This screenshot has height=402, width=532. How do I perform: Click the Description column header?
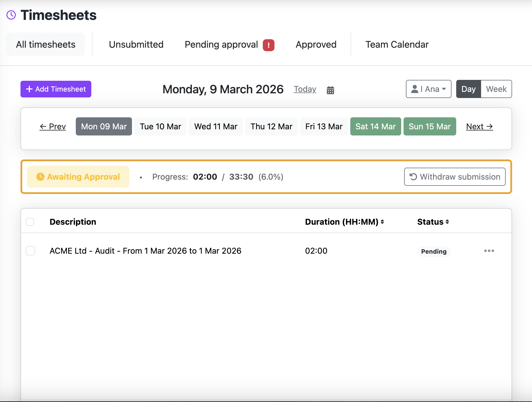pos(73,222)
